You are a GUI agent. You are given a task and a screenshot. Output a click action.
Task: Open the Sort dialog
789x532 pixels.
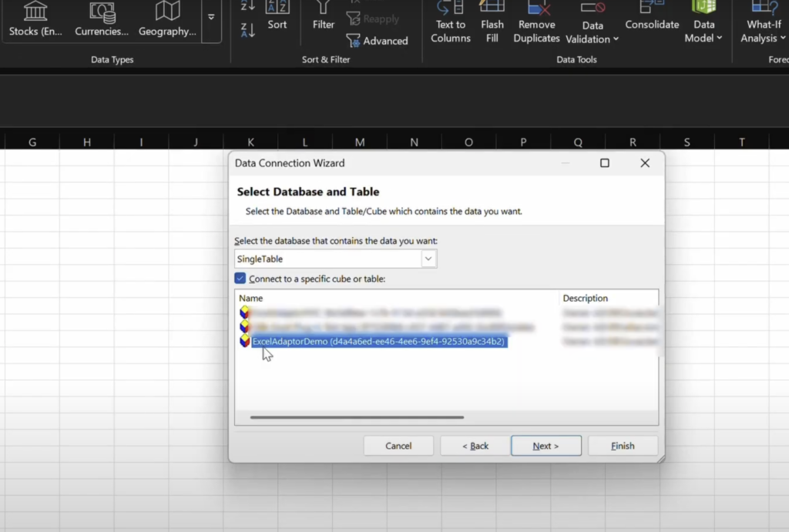click(277, 16)
